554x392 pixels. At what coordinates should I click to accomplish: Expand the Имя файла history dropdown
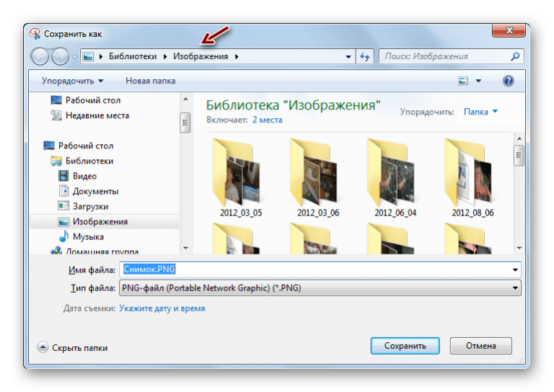click(515, 269)
